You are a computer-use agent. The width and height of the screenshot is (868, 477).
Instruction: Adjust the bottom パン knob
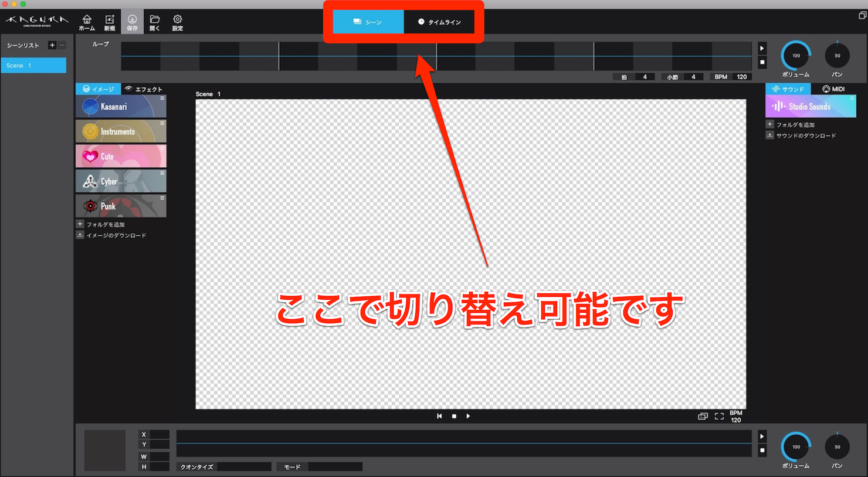point(837,447)
